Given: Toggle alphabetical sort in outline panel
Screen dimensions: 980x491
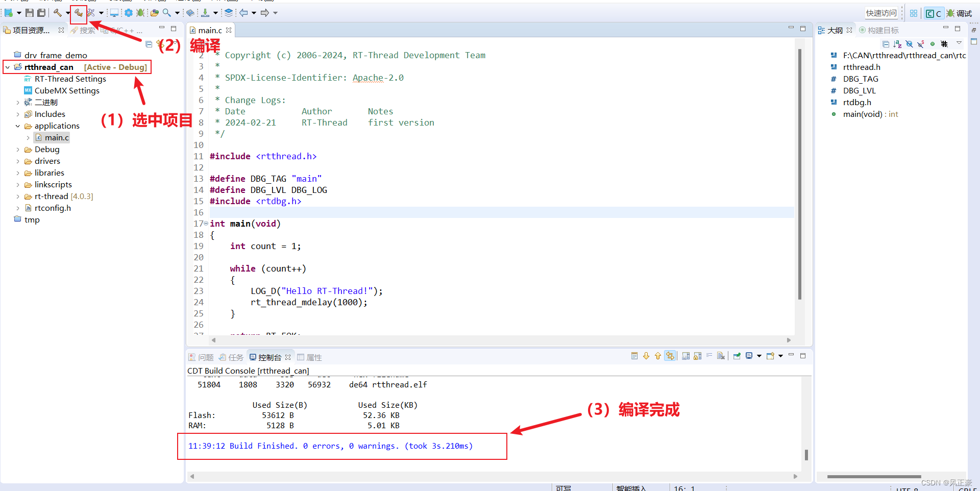Looking at the screenshot, I should [x=898, y=44].
